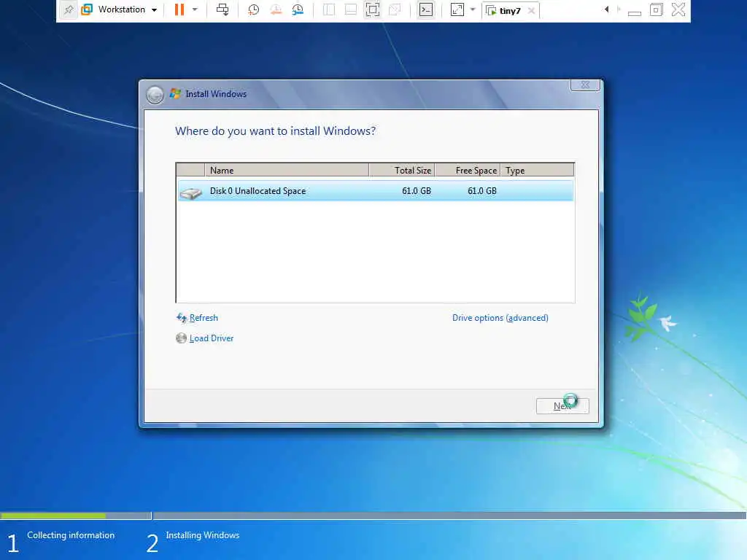Click the pin toolbar icon
Screen dimensions: 747x560
[x=69, y=9]
